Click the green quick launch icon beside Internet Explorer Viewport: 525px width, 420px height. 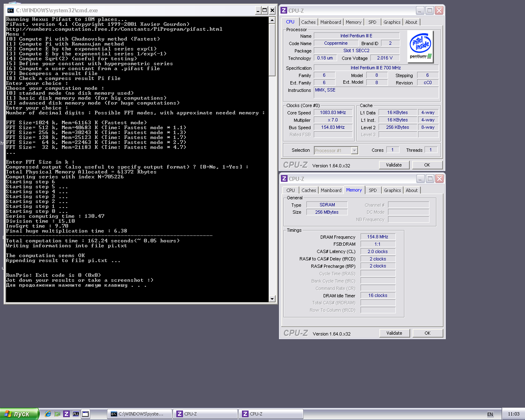point(57,414)
